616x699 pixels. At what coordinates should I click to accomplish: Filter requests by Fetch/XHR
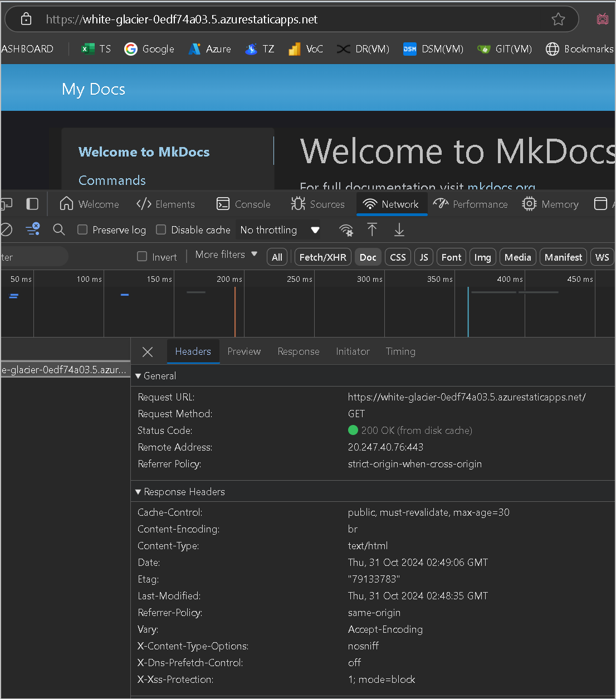[x=323, y=257]
